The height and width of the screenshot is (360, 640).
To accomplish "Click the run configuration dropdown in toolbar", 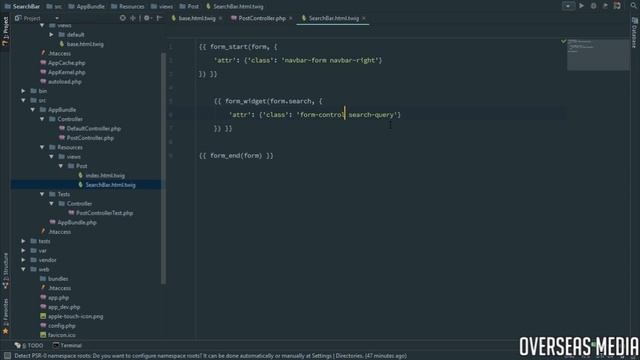I will click(568, 6).
